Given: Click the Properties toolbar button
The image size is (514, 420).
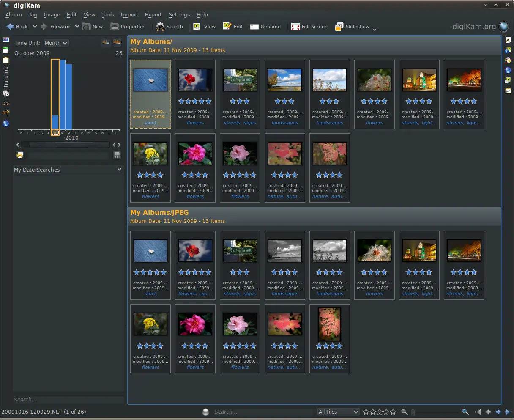Looking at the screenshot, I should click(128, 27).
